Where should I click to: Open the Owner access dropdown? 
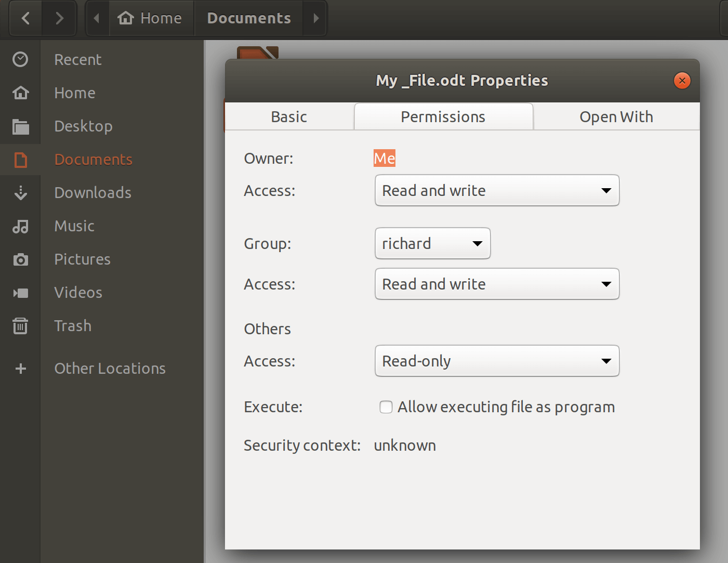[497, 191]
